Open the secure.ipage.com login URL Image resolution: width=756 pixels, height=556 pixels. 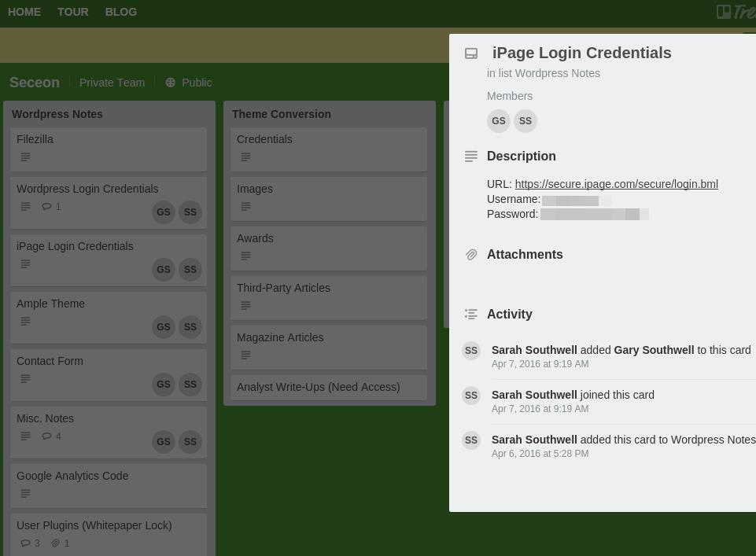pyautogui.click(x=616, y=184)
